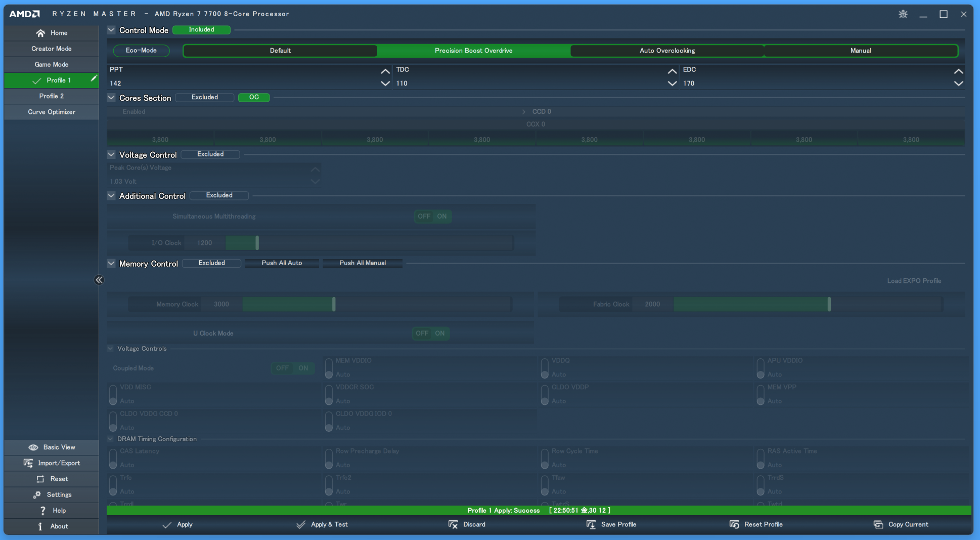Collapse the Control Mode section
Image resolution: width=980 pixels, height=540 pixels.
111,30
